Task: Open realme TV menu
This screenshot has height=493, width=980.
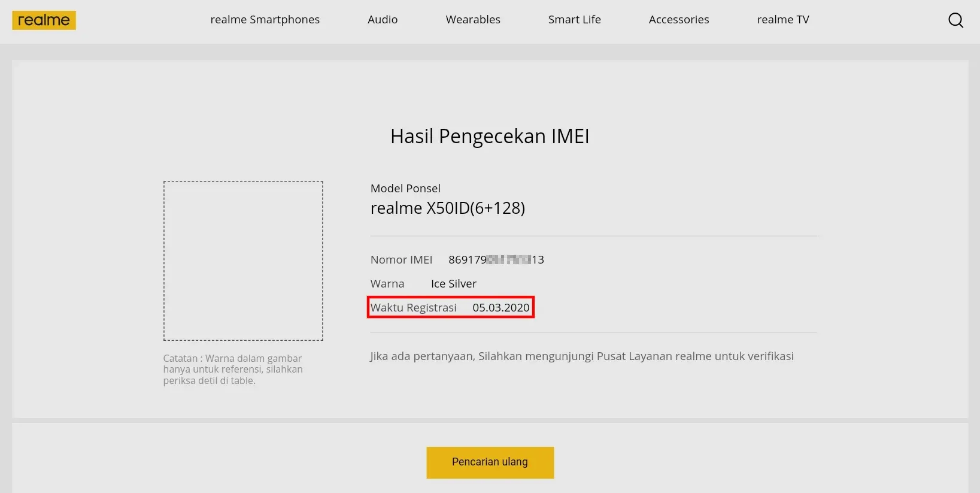Action: 783,20
